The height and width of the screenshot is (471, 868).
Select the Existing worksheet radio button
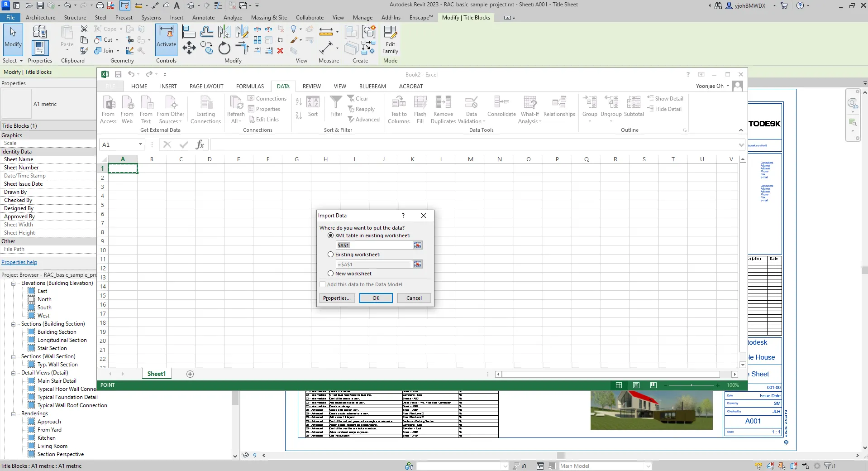[331, 255]
